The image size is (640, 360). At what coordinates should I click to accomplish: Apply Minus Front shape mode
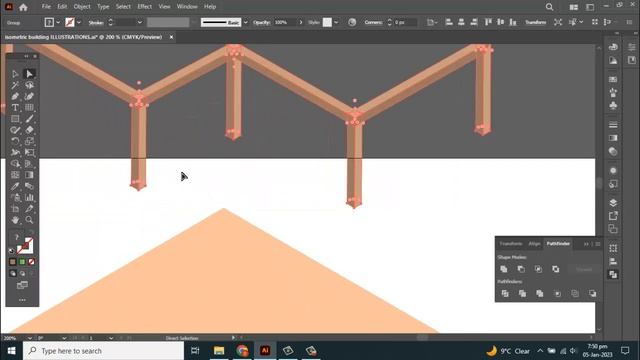(521, 269)
